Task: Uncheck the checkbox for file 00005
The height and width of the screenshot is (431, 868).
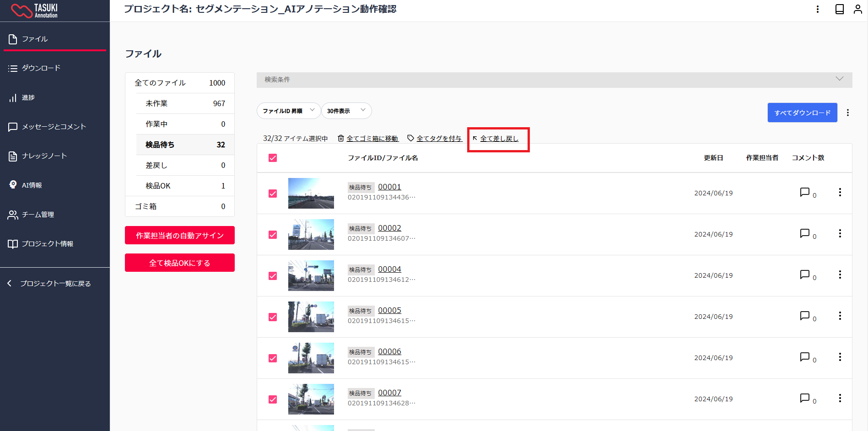Action: coord(273,317)
